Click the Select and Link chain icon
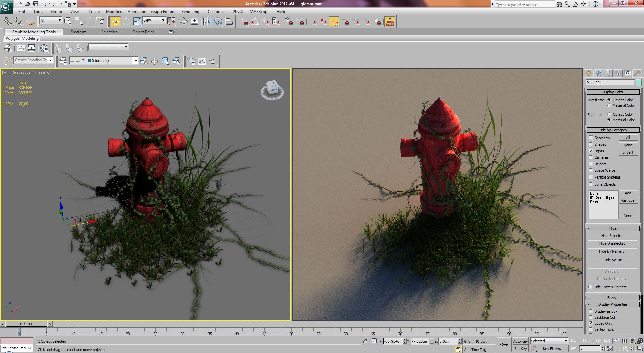 point(7,22)
